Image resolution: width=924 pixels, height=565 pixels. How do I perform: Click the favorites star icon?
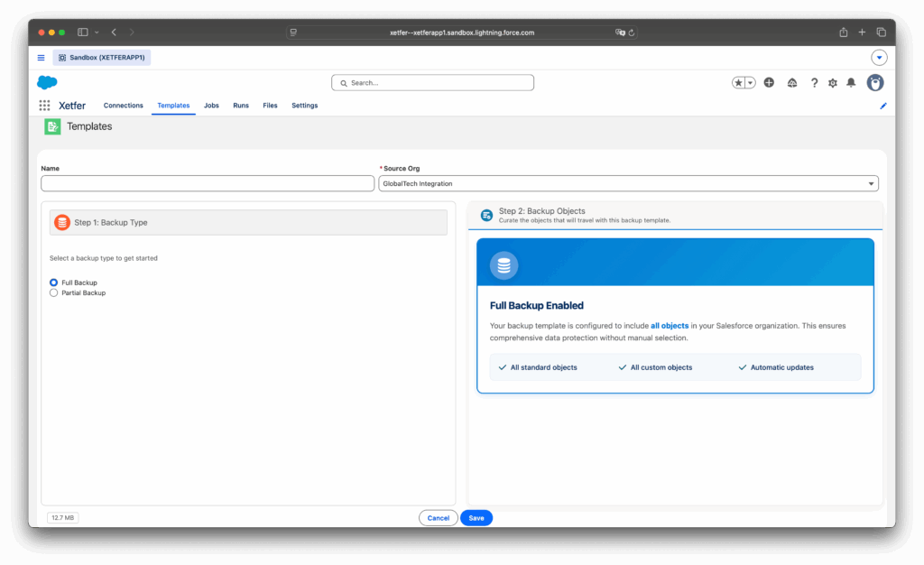coord(738,83)
